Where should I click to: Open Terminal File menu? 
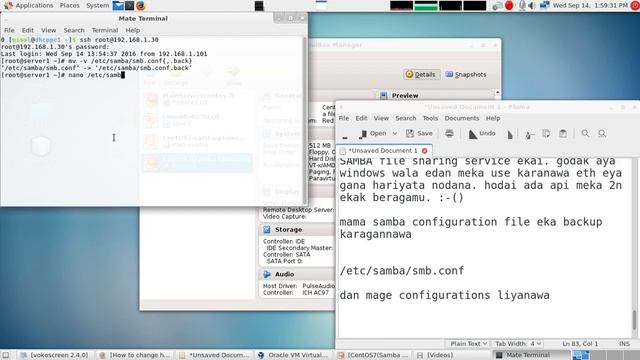click(9, 30)
